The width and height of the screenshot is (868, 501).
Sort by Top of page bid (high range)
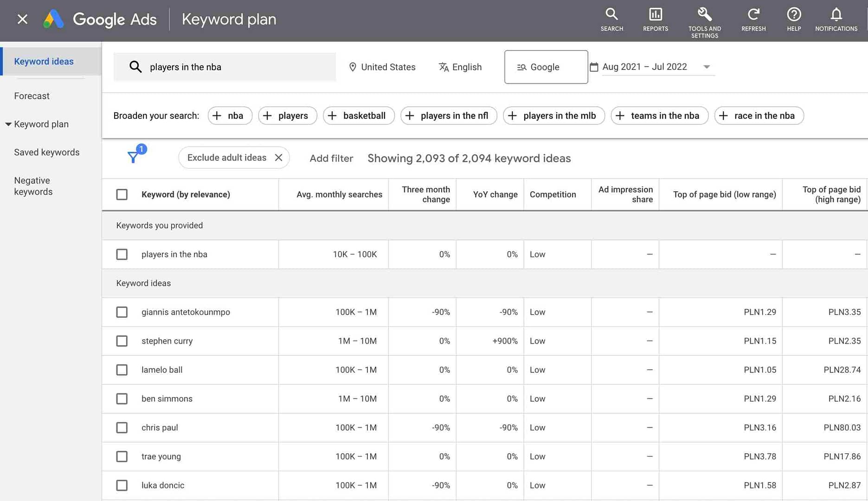(831, 194)
